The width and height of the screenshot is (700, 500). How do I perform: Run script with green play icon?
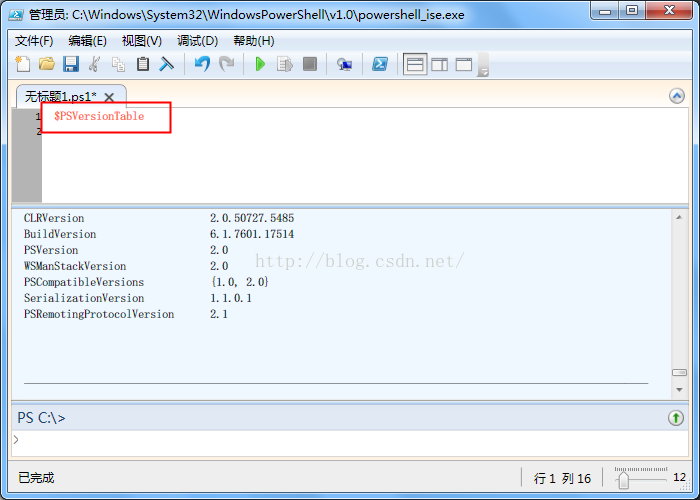pyautogui.click(x=260, y=64)
